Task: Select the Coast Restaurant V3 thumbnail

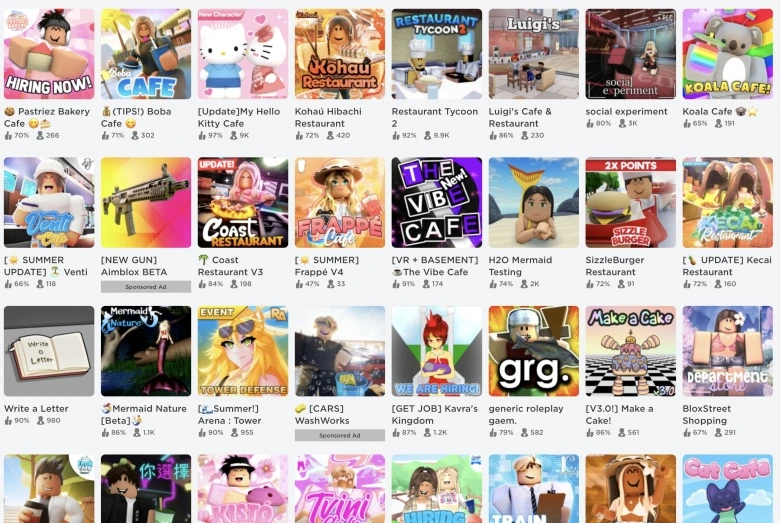Action: click(x=243, y=203)
